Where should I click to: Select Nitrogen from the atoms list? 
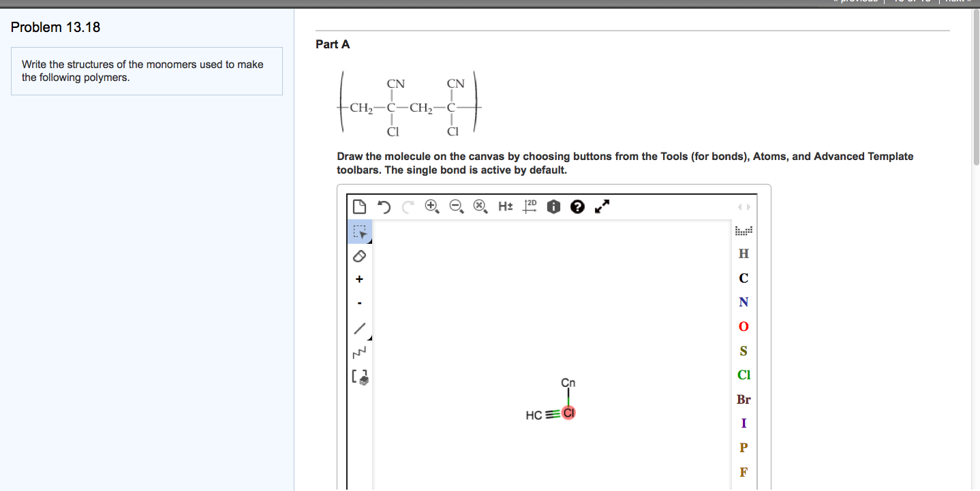[743, 302]
